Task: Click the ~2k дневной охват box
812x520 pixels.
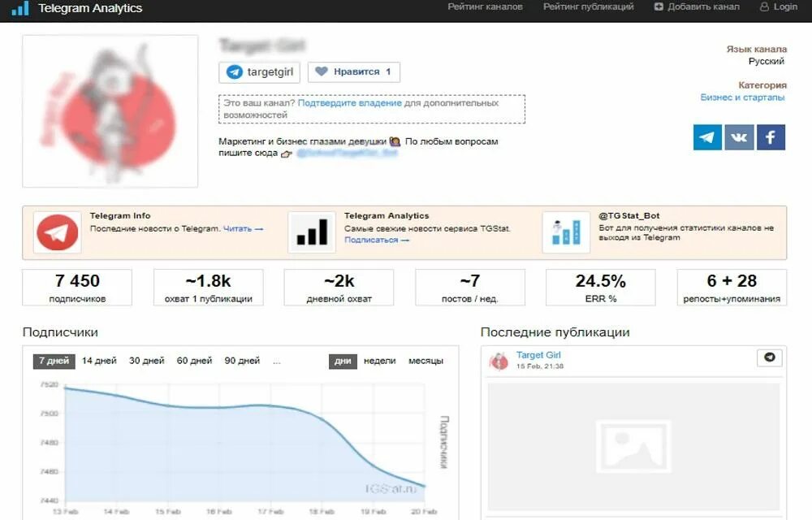Action: click(x=339, y=288)
